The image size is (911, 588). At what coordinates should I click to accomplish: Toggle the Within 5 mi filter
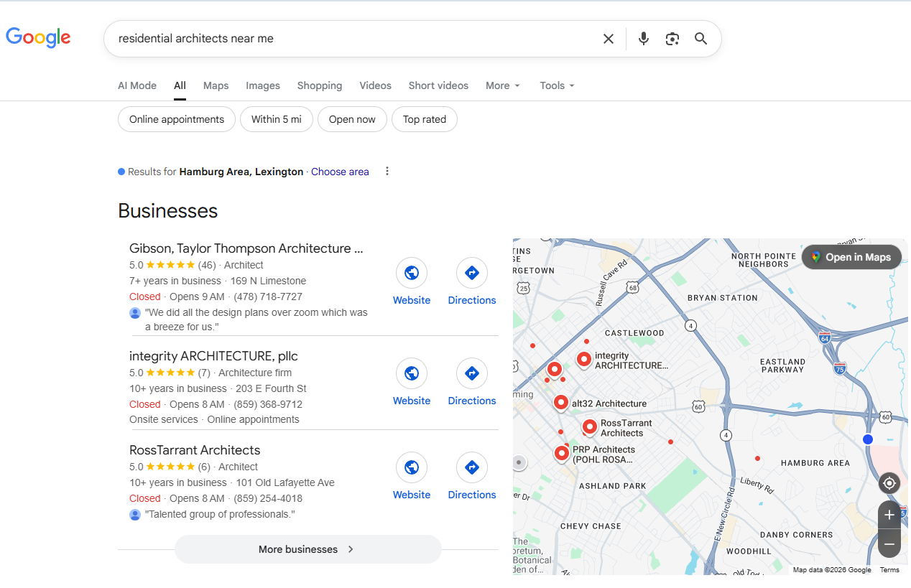coord(277,119)
